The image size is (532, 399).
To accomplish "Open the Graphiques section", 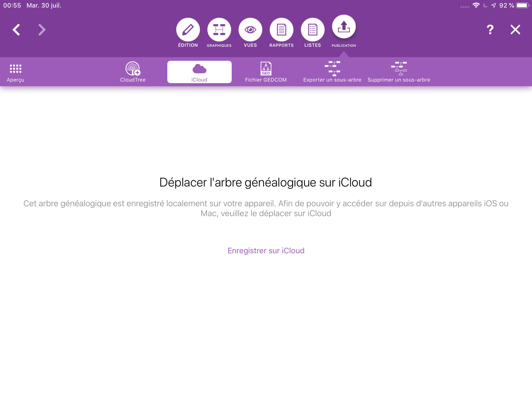I will pos(219,33).
